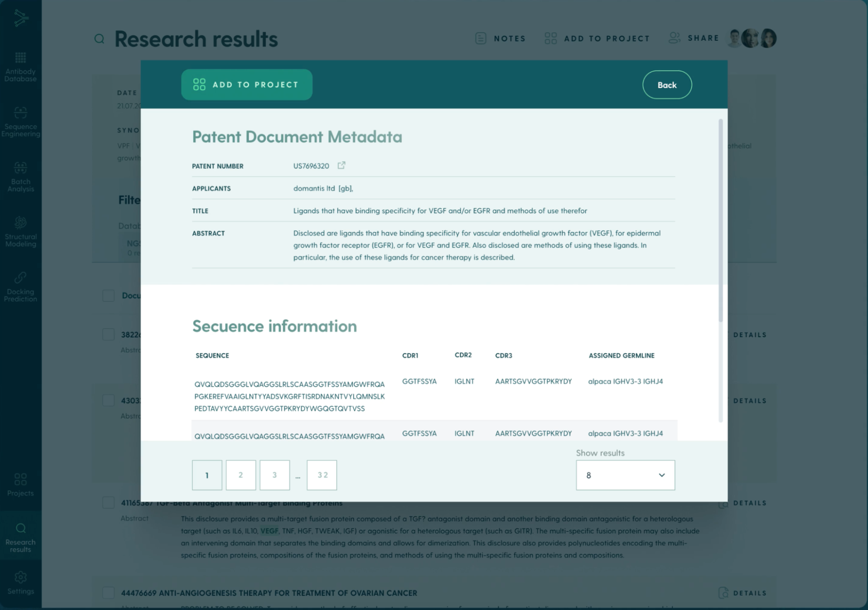Tick checkbox for result 44476669
Viewport: 868px width, 610px height.
click(x=108, y=593)
